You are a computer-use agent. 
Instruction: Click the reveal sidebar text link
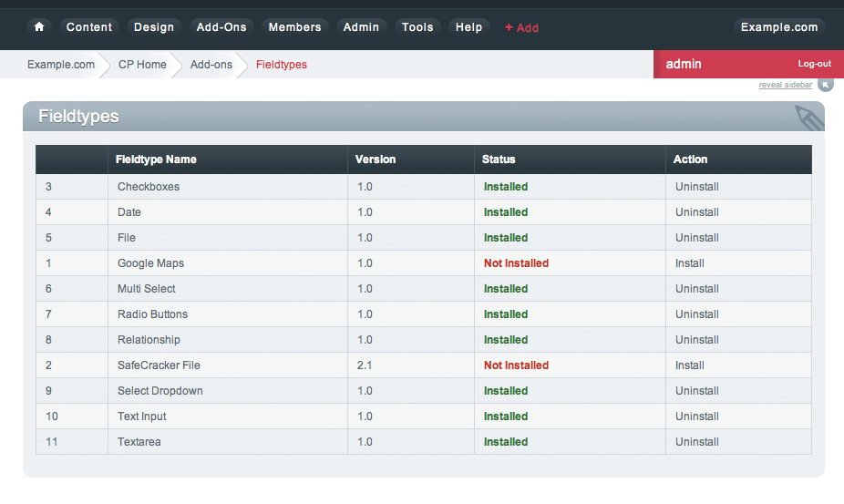click(x=786, y=85)
